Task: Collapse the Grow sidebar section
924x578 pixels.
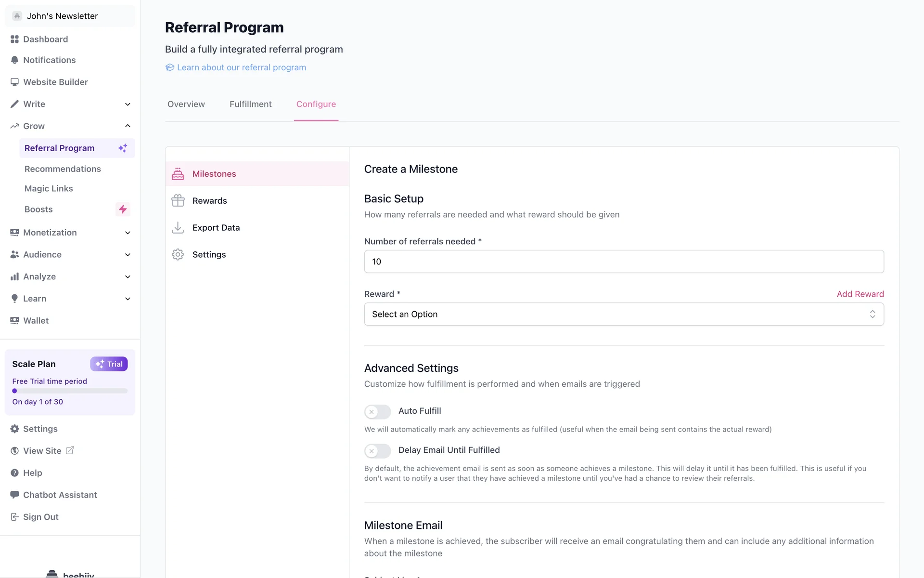Action: pyautogui.click(x=128, y=126)
